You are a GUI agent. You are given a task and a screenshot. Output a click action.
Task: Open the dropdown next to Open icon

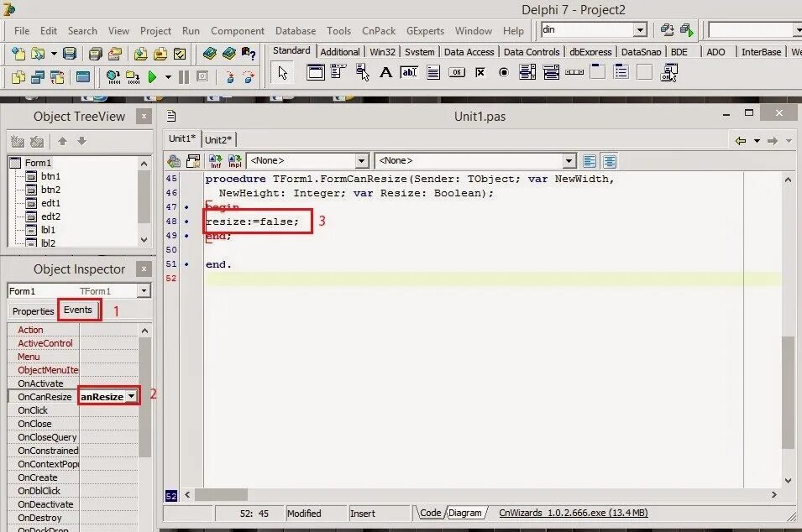click(x=53, y=54)
